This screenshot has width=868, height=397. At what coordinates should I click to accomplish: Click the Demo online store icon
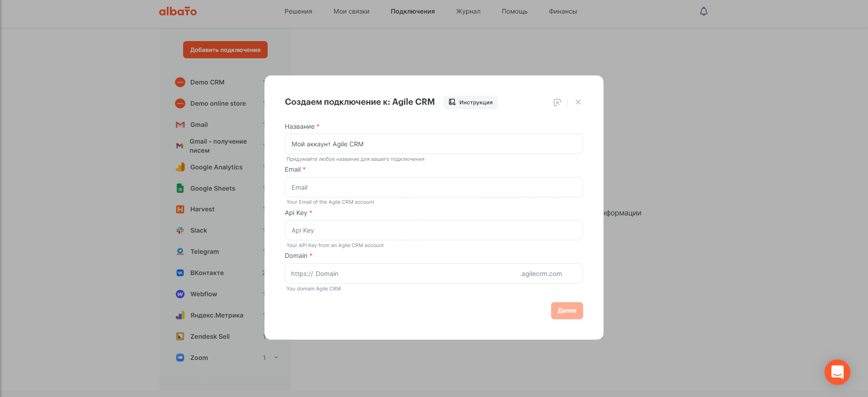180,103
